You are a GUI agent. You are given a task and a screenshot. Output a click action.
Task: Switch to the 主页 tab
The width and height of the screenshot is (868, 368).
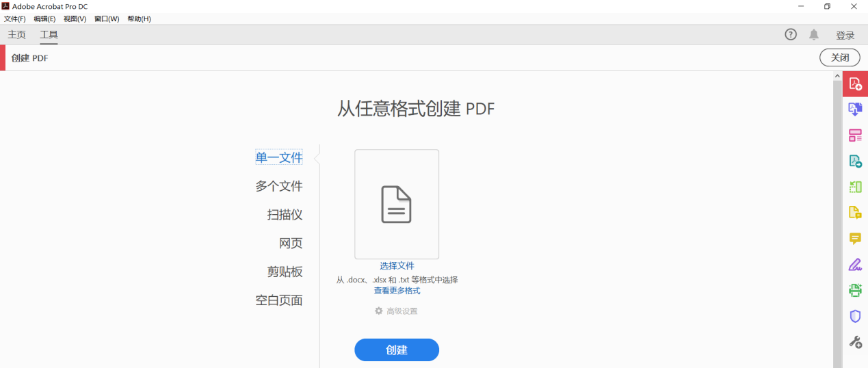point(16,35)
